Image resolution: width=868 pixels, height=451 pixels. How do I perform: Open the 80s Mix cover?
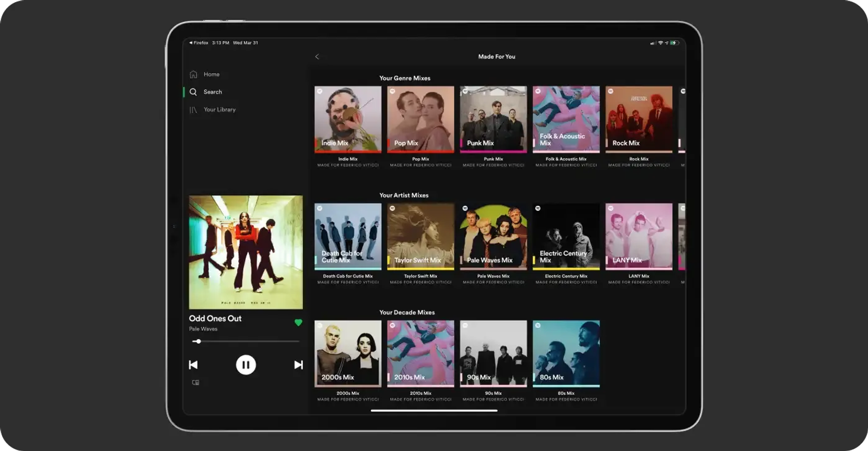pyautogui.click(x=566, y=353)
